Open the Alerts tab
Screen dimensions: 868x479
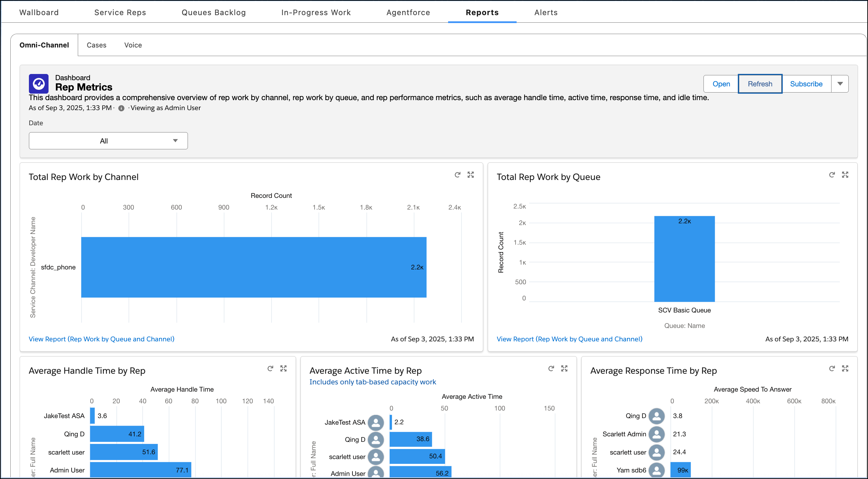(x=546, y=12)
